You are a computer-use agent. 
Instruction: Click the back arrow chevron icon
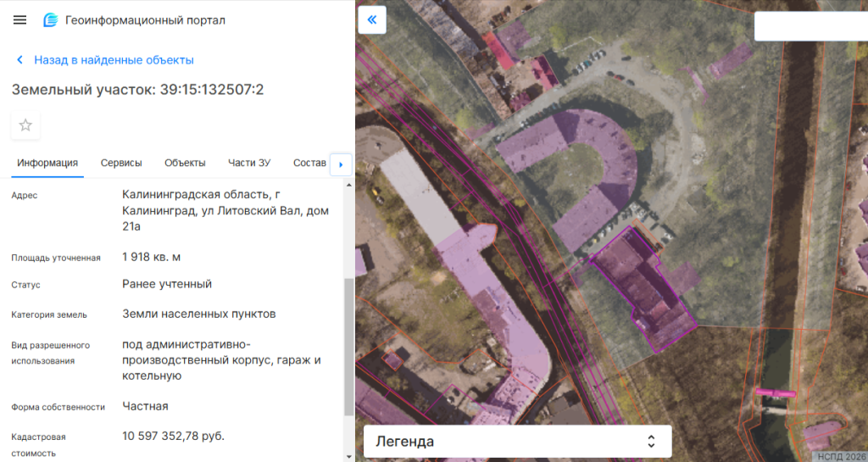(19, 60)
